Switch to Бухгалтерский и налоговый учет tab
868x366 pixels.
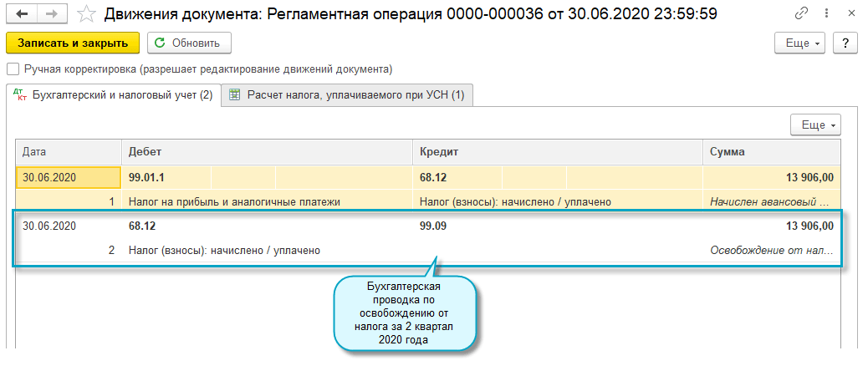[114, 95]
